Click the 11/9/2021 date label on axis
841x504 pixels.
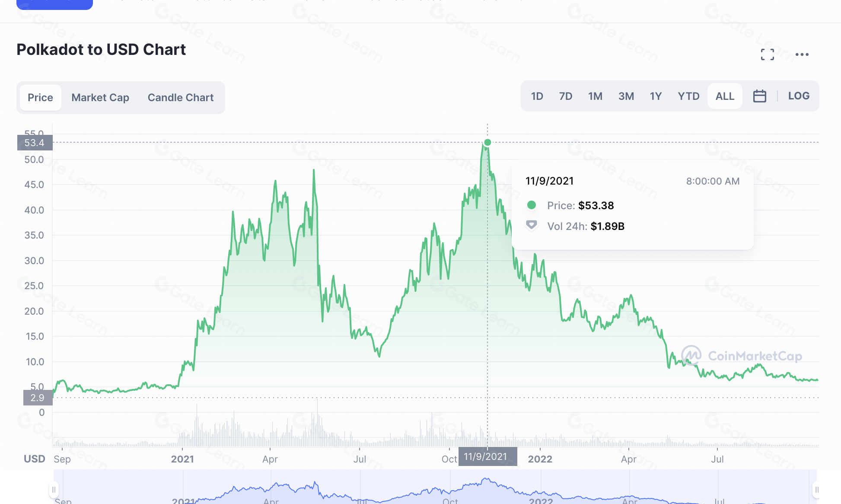tap(485, 456)
